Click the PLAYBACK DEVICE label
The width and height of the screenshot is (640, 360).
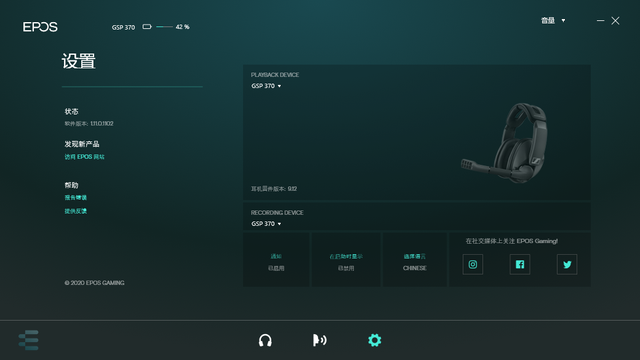[275, 75]
